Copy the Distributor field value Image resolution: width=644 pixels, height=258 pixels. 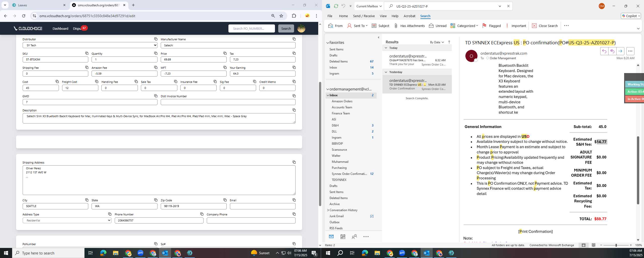[156, 39]
